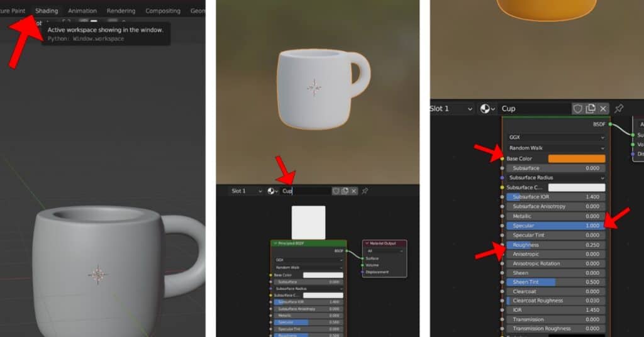Click the orange Base Color swatch

coord(577,158)
